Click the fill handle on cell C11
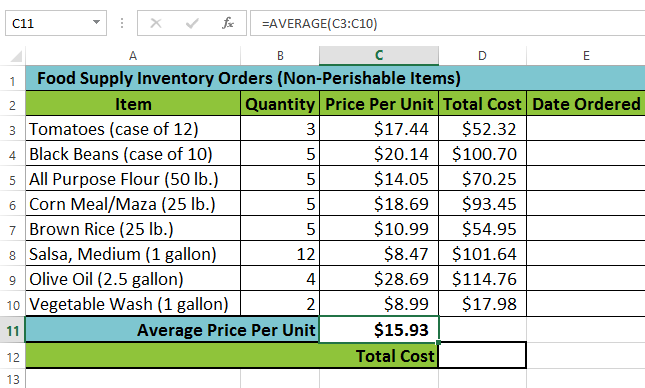The width and height of the screenshot is (645, 388). (439, 342)
